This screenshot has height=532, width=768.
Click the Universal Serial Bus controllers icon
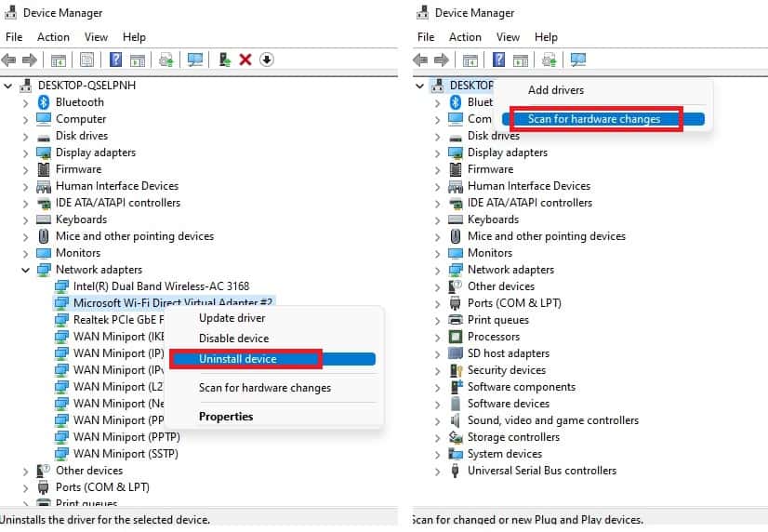click(x=456, y=471)
